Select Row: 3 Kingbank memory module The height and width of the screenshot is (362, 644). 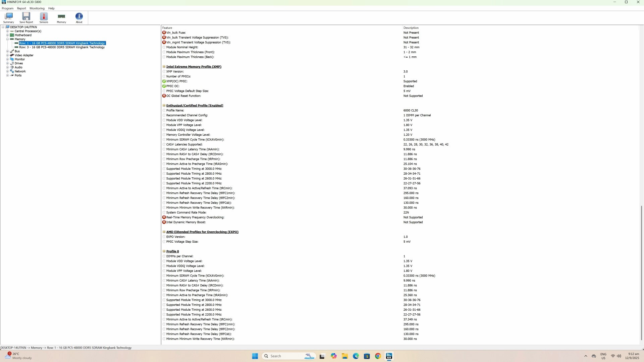coord(62,47)
